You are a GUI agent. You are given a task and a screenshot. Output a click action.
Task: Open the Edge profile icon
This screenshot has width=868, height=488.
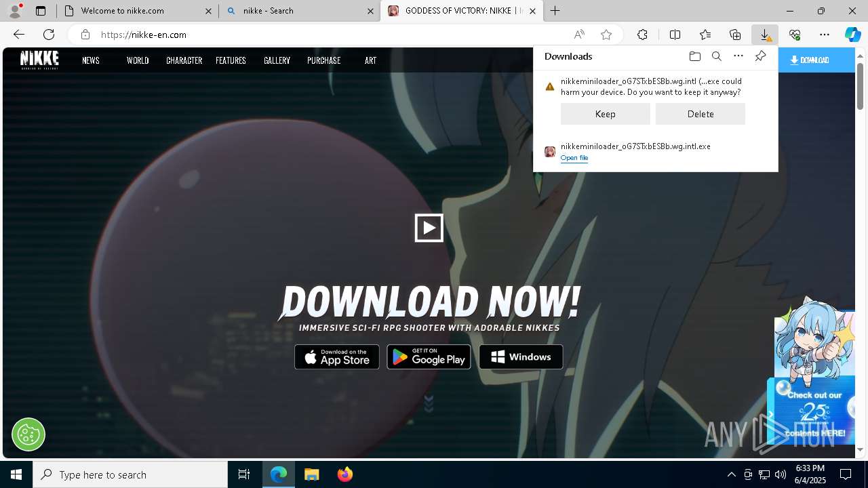(15, 11)
